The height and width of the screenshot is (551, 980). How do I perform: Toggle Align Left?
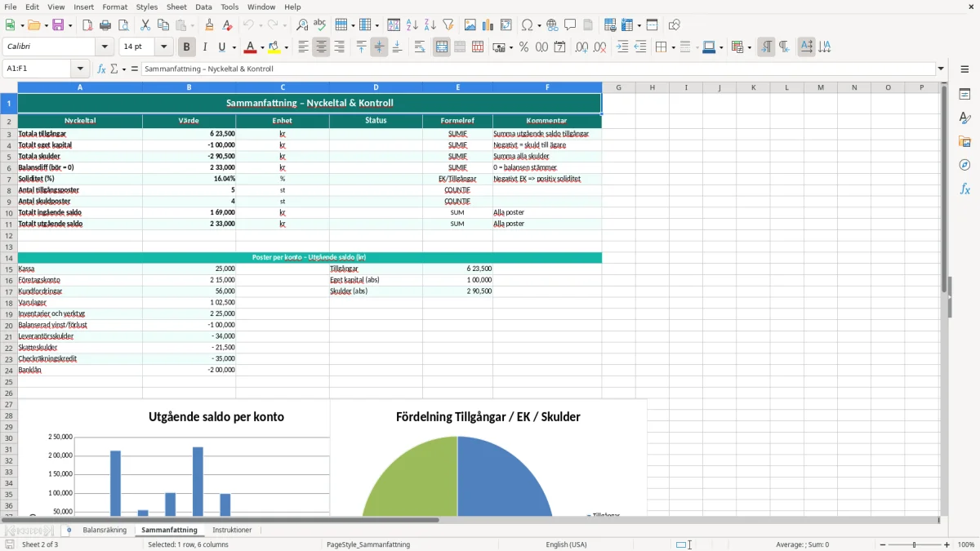(303, 47)
